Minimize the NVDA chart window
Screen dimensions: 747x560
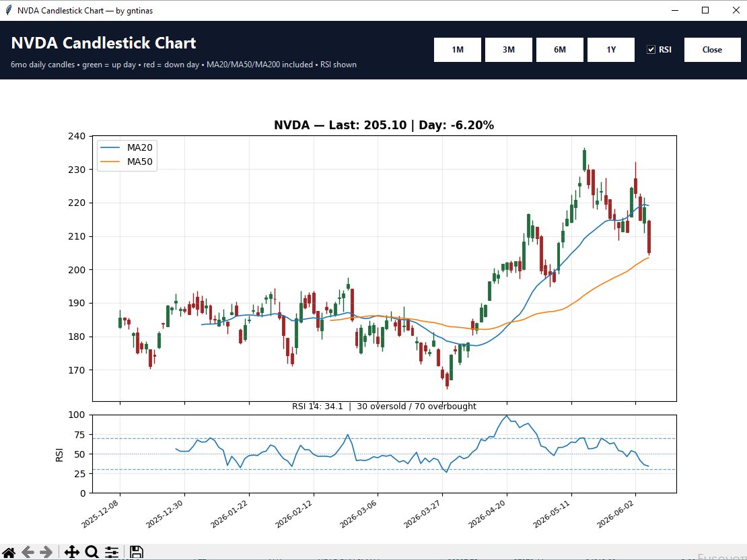pyautogui.click(x=675, y=11)
